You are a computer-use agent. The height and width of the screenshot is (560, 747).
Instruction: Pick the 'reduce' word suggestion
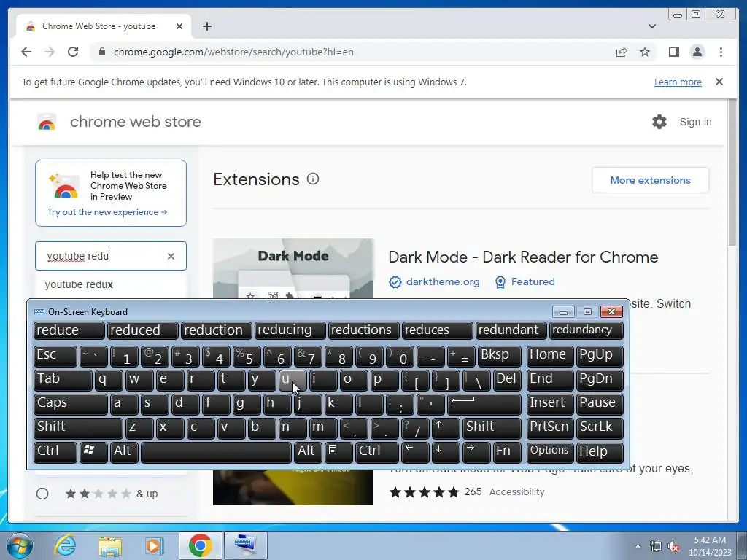point(69,330)
